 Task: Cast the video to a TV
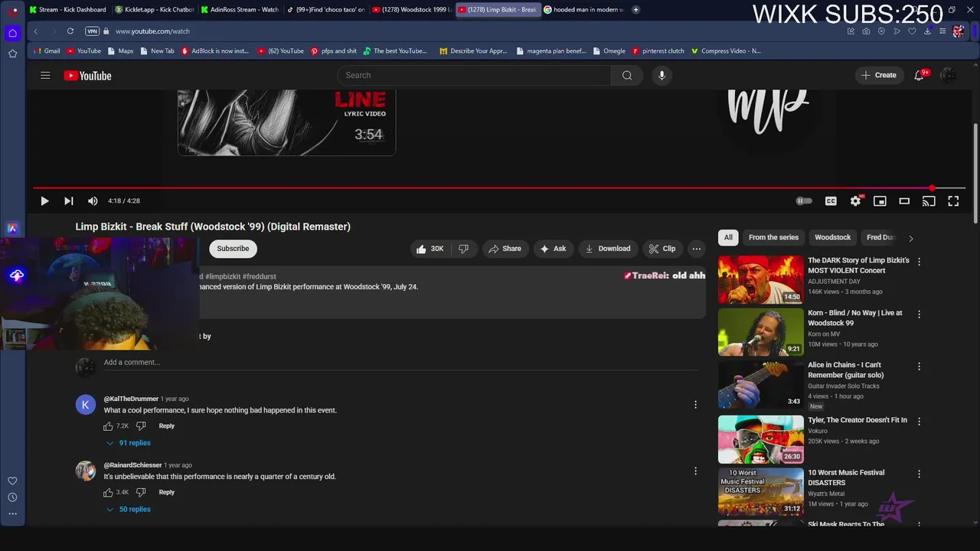pyautogui.click(x=929, y=201)
